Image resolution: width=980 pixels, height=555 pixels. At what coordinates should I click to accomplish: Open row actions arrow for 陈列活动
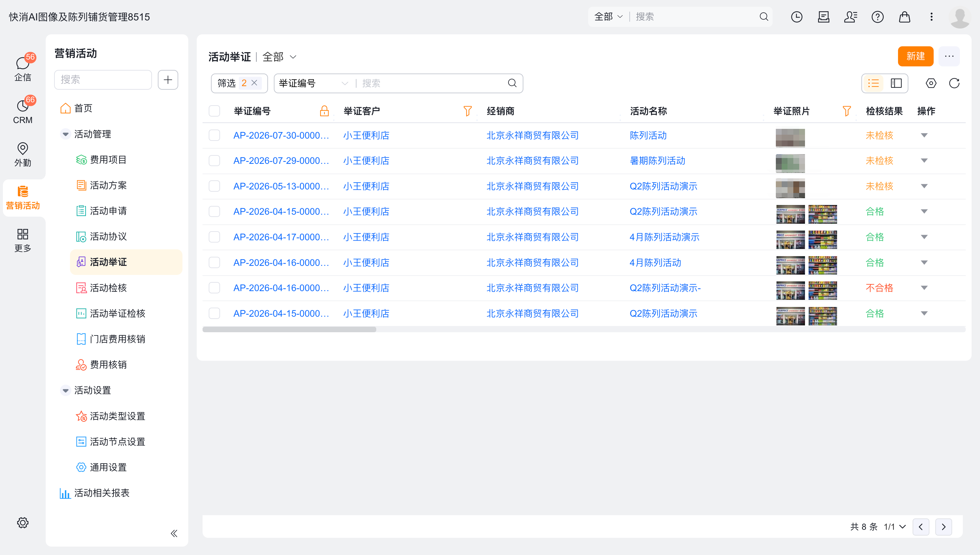924,135
